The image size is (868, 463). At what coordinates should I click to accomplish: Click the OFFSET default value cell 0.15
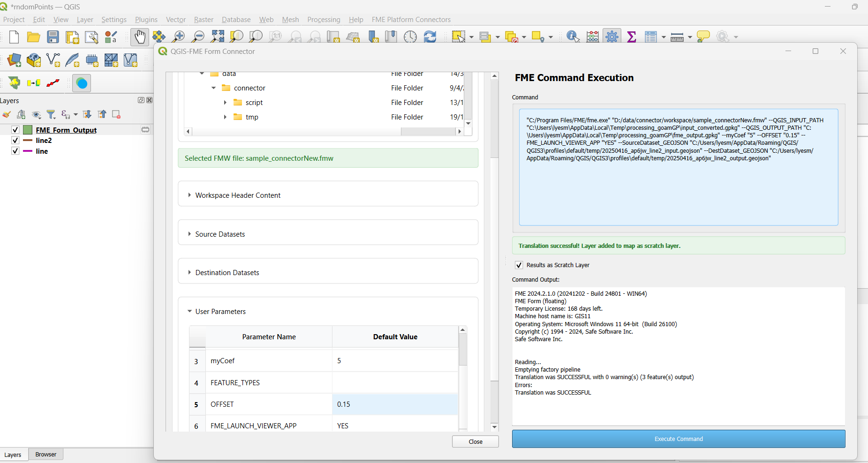(395, 404)
